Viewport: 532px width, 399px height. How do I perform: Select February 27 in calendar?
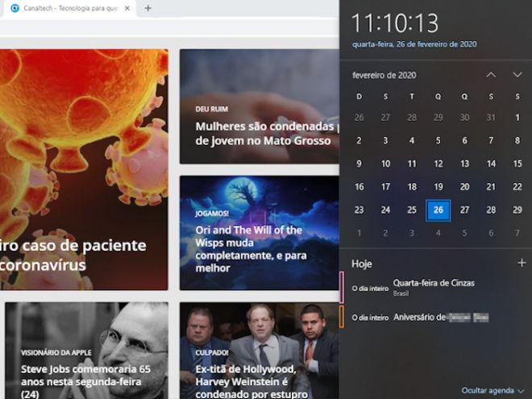[465, 210]
